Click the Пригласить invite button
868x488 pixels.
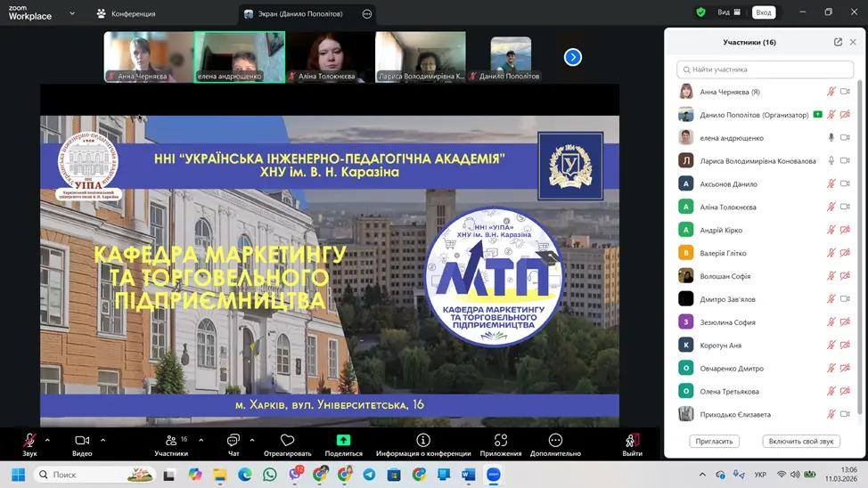click(714, 441)
